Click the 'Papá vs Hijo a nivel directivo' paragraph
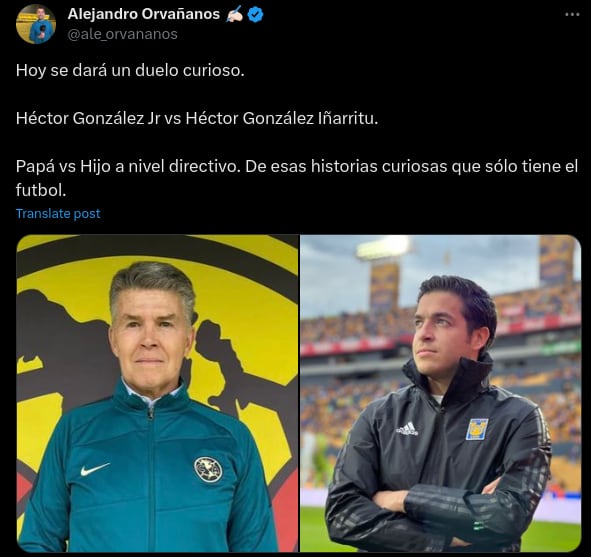The width and height of the screenshot is (591, 557). [x=297, y=178]
